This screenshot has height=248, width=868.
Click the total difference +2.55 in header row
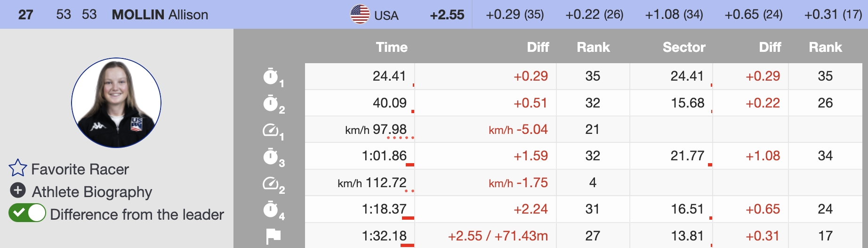tap(447, 15)
